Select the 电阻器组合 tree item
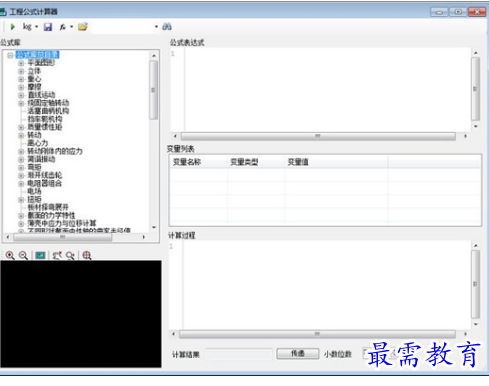 tap(45, 183)
